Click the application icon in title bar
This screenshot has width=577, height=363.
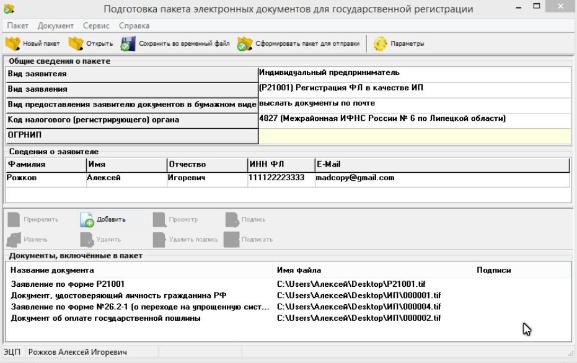pos(9,9)
